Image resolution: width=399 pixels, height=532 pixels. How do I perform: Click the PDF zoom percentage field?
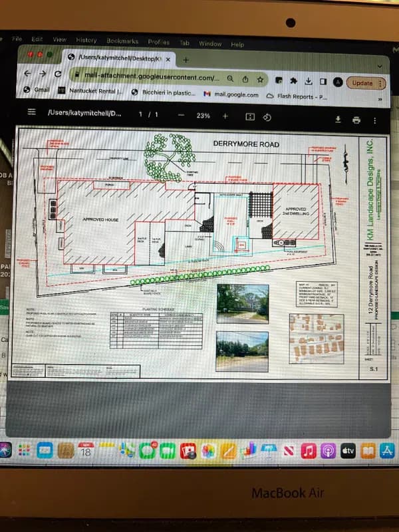tap(203, 116)
